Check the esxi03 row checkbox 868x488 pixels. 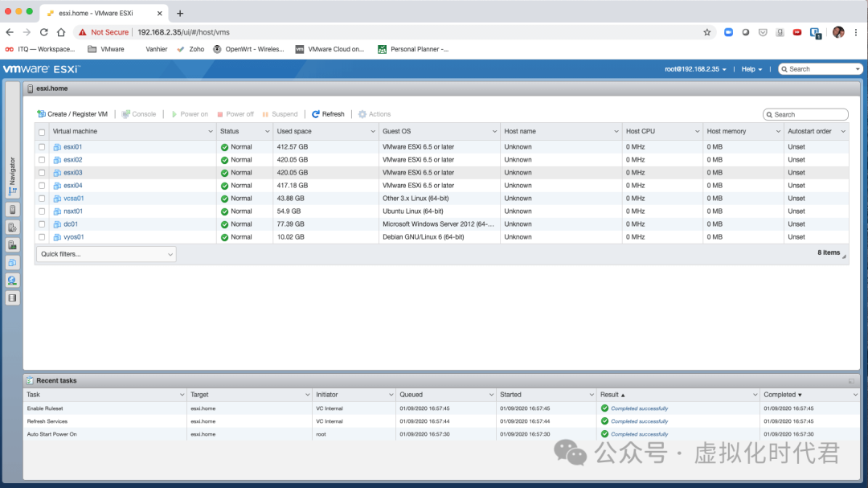pos(42,173)
